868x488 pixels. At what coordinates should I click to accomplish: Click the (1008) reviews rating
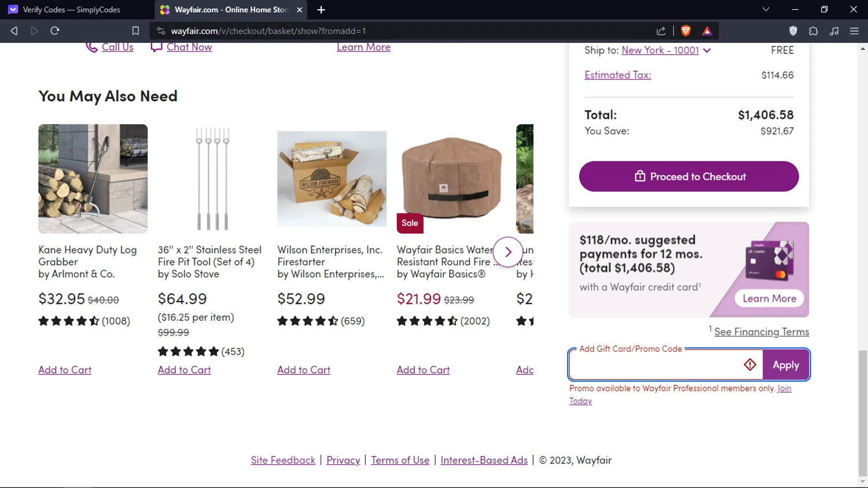coord(84,321)
